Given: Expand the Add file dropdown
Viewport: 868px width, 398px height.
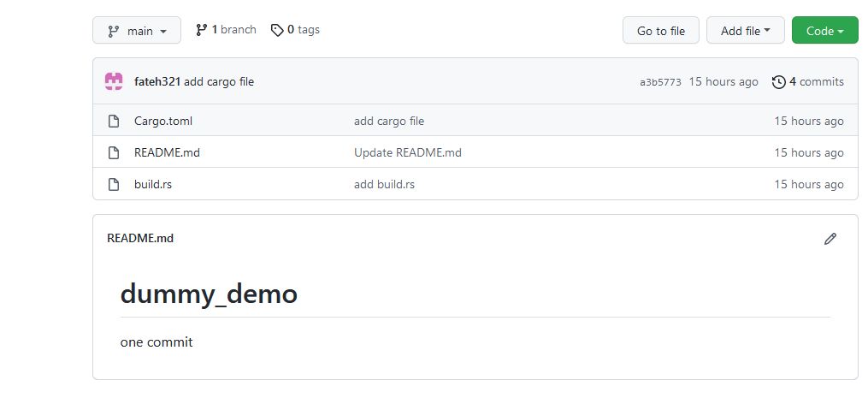Looking at the screenshot, I should coord(745,31).
